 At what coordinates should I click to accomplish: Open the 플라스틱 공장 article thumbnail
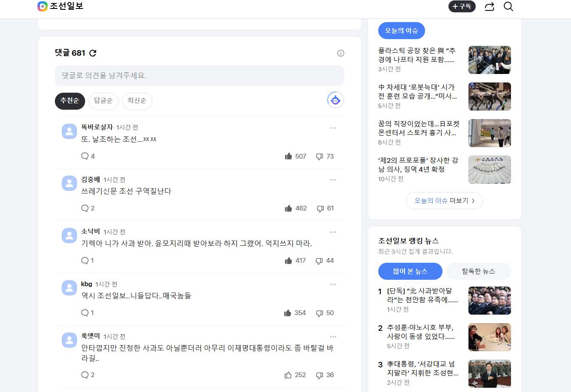pyautogui.click(x=490, y=60)
